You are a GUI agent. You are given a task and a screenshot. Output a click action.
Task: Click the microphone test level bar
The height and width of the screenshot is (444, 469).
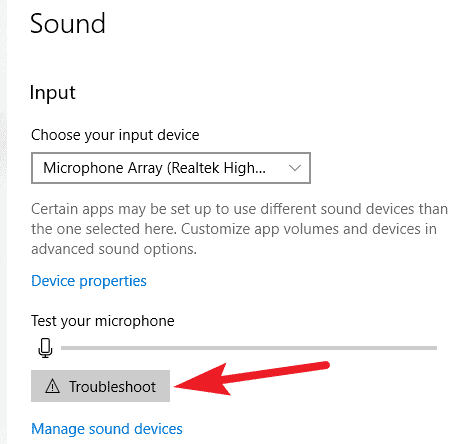249,348
